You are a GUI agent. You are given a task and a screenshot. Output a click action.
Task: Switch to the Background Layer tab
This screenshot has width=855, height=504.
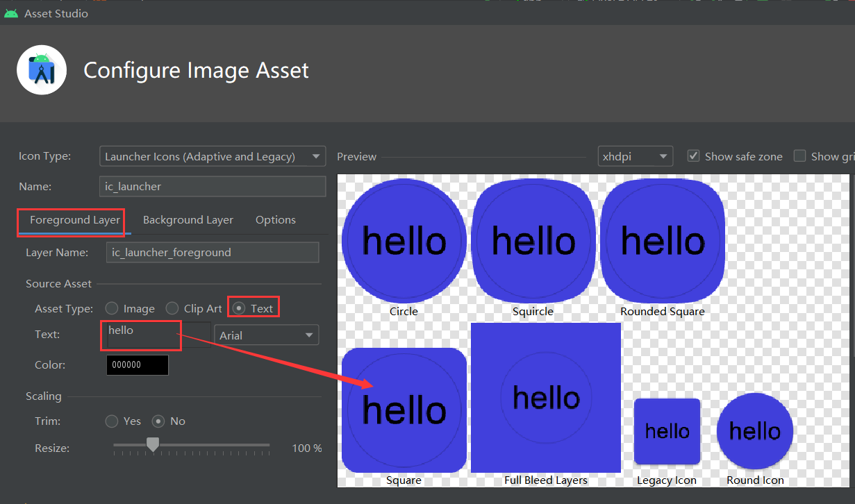188,220
